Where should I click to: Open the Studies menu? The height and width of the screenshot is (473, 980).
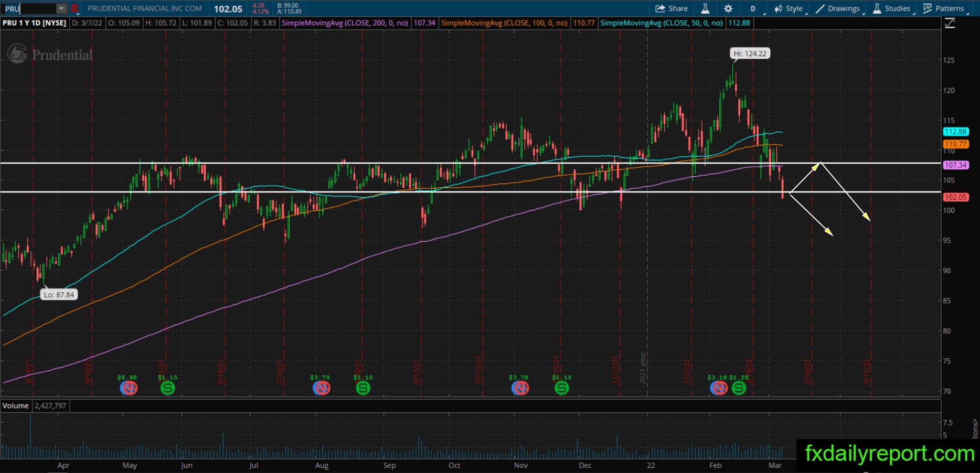click(892, 8)
